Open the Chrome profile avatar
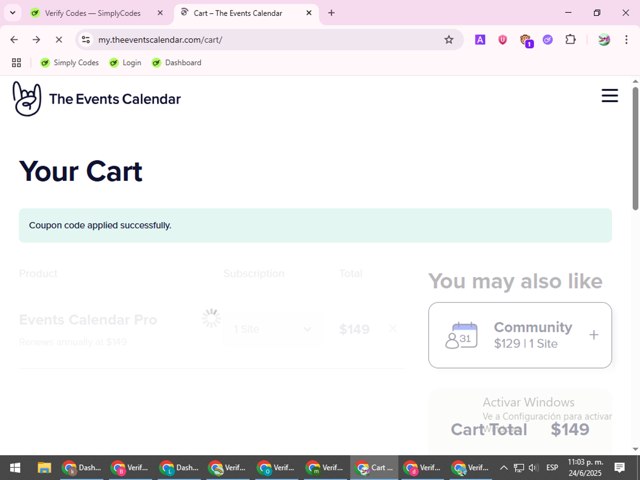 click(x=604, y=40)
